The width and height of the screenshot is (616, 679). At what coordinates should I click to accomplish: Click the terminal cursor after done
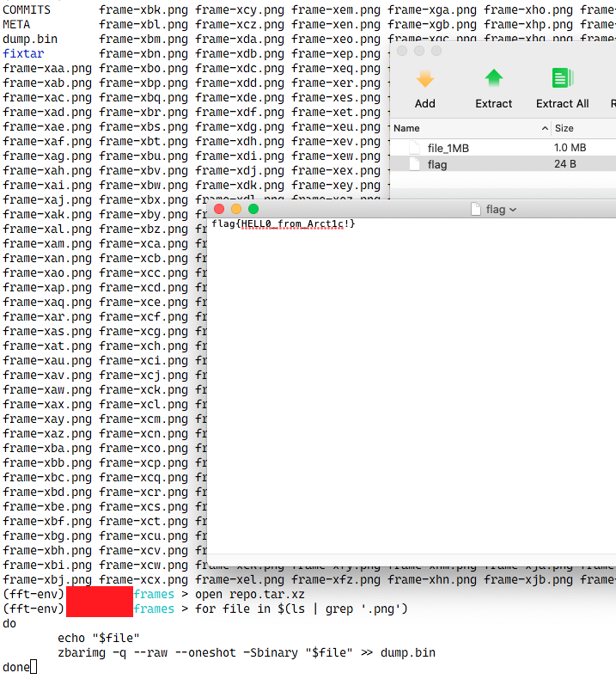34,667
